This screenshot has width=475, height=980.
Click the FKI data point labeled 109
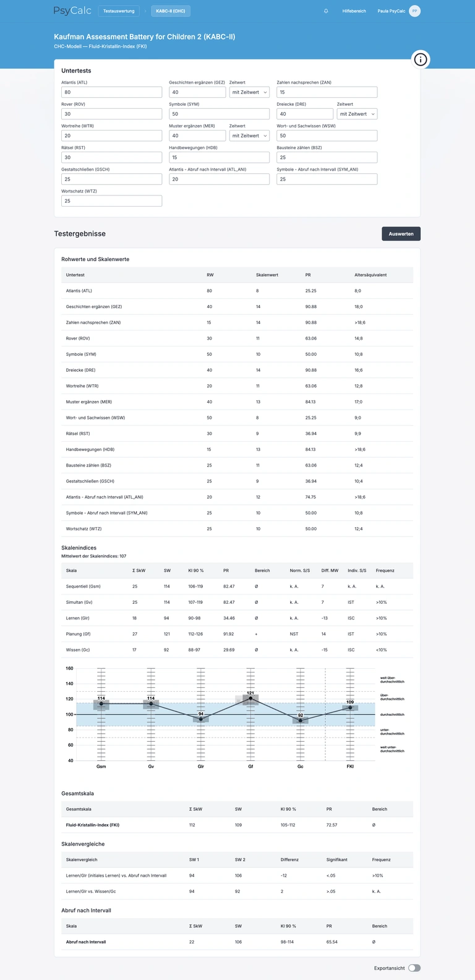click(350, 707)
